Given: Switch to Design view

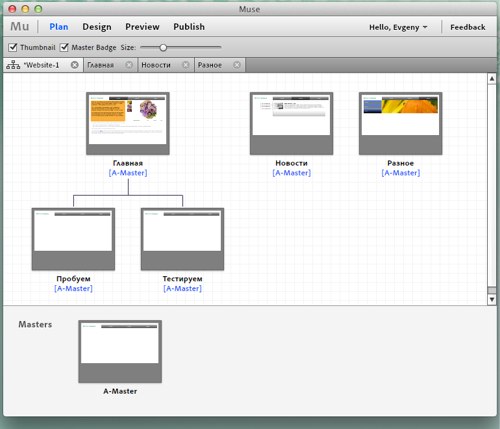Looking at the screenshot, I should tap(97, 27).
